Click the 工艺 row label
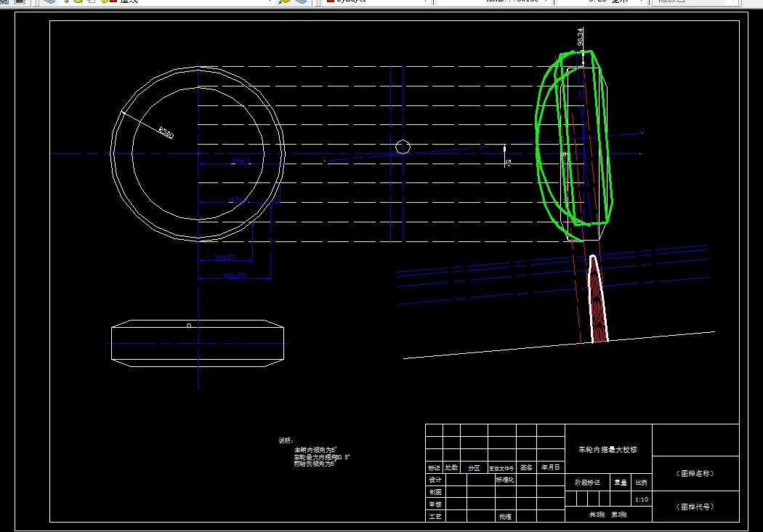The height and width of the screenshot is (532, 763). 435,517
